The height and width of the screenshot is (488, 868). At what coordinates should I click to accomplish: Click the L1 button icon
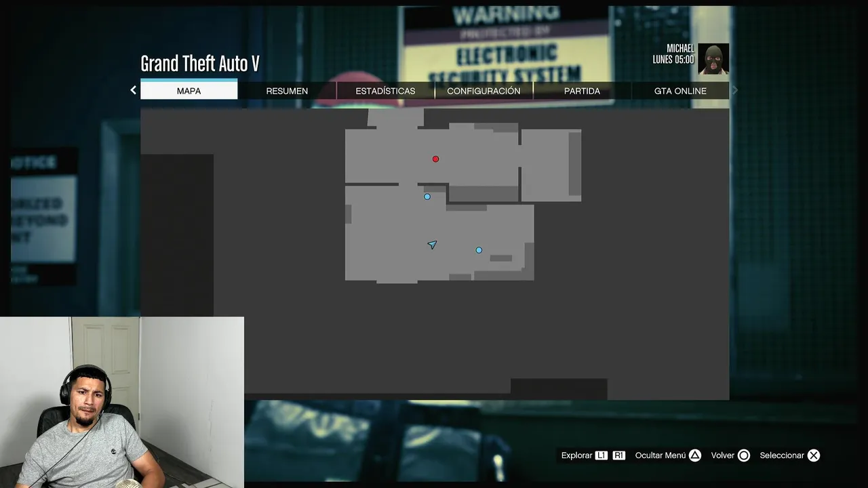pyautogui.click(x=601, y=455)
